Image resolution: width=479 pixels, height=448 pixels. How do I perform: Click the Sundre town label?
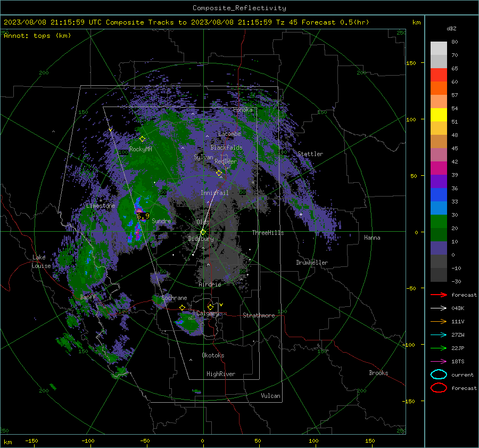click(x=161, y=221)
